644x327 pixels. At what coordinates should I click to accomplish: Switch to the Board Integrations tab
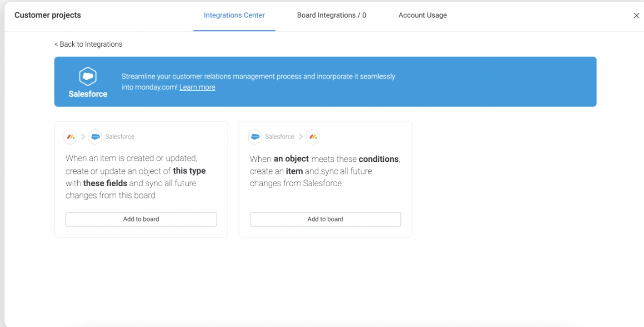click(331, 15)
